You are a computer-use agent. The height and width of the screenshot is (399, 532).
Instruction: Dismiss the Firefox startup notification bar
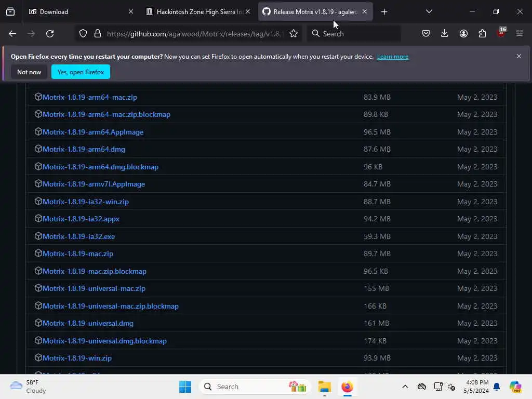[519, 56]
